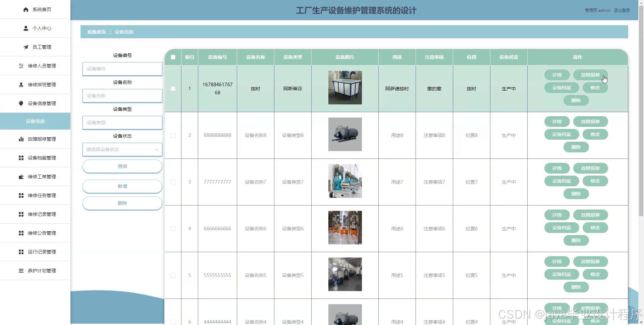Click the 查询 search button
Viewport: 644px width, 325px height.
[x=122, y=166]
